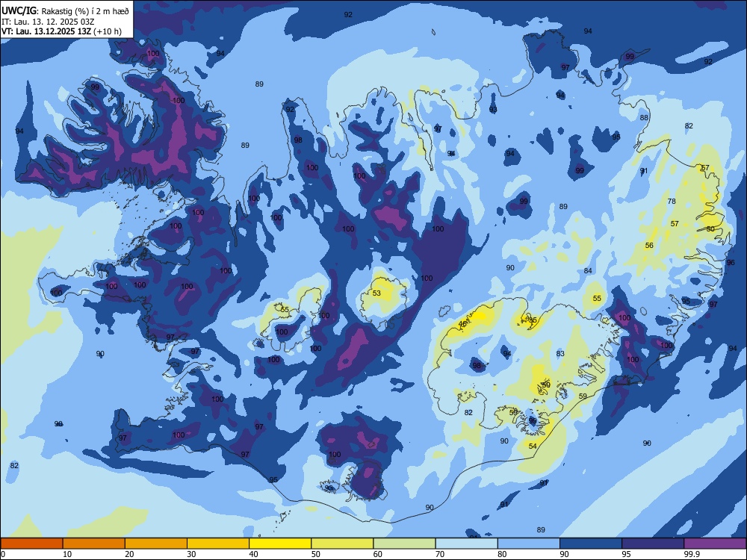Select the 53 value in the yellow patch

(x=376, y=293)
